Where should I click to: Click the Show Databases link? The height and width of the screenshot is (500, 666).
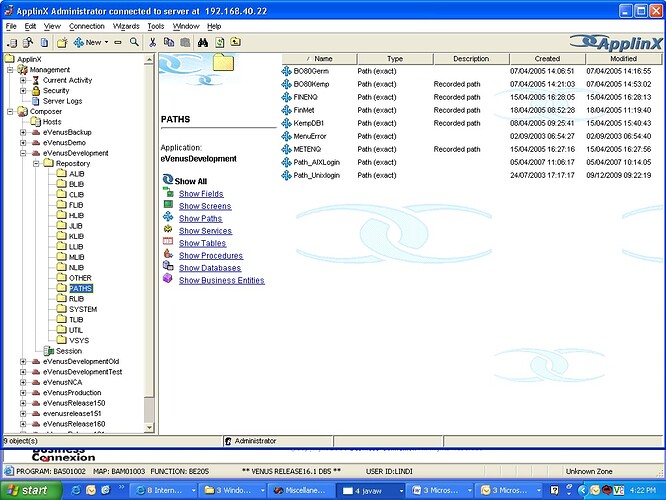210,268
